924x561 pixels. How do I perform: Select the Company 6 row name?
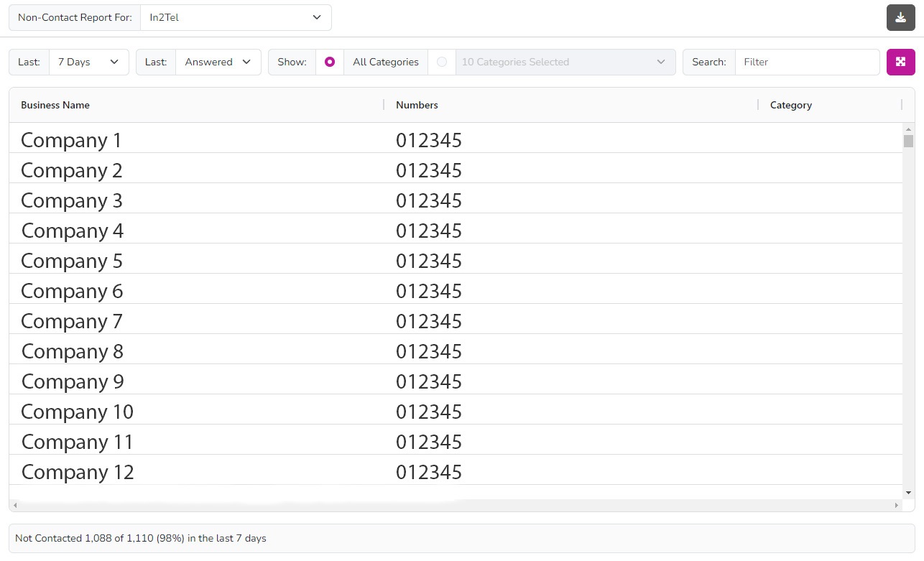(x=72, y=292)
